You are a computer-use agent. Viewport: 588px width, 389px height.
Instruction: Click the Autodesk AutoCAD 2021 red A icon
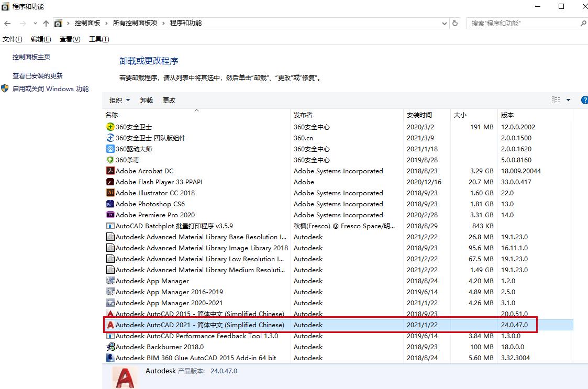coord(110,325)
